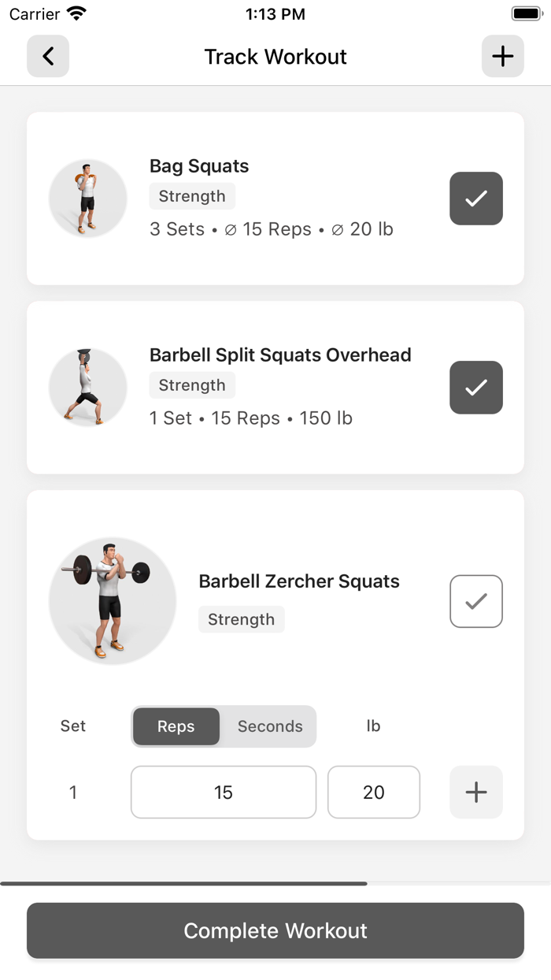Click the battery icon in the status bar
Screen dimensions: 551x980
[x=526, y=13]
